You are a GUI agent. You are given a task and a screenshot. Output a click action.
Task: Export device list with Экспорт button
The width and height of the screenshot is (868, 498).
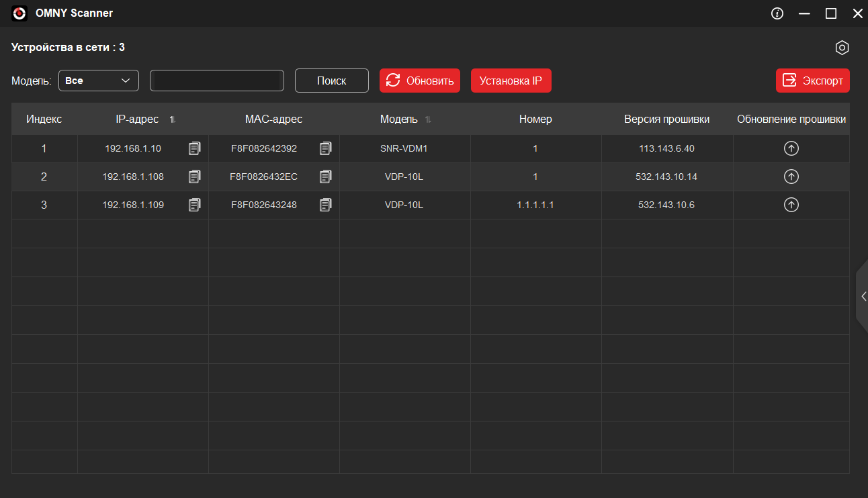pyautogui.click(x=813, y=81)
